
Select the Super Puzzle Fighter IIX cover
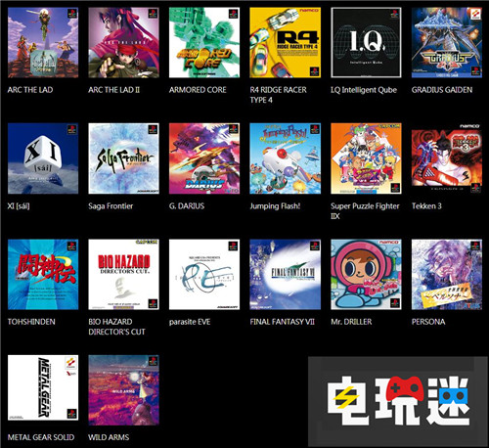click(366, 158)
